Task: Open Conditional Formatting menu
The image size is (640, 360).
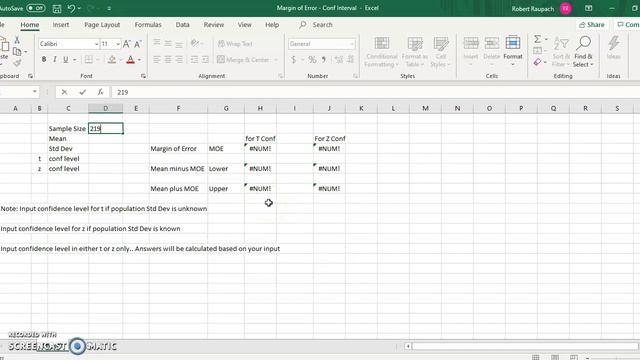Action: (381, 52)
